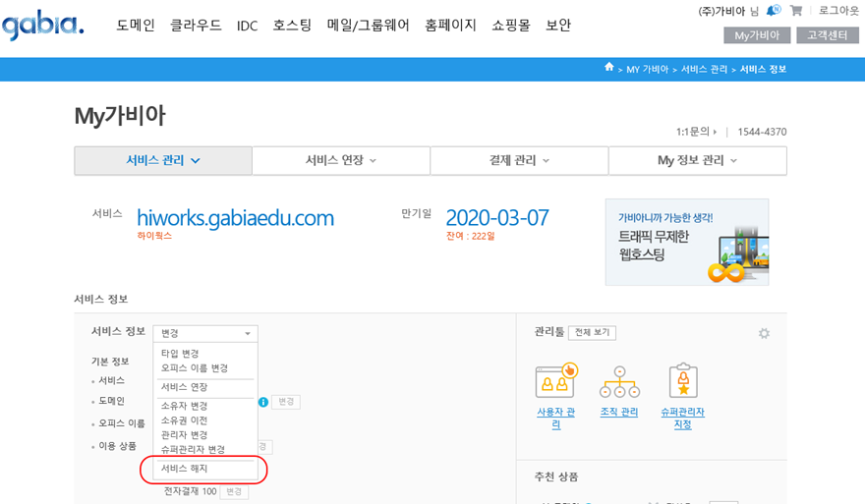Click the home icon in breadcrumb
Image resolution: width=865 pixels, height=504 pixels.
pyautogui.click(x=609, y=67)
